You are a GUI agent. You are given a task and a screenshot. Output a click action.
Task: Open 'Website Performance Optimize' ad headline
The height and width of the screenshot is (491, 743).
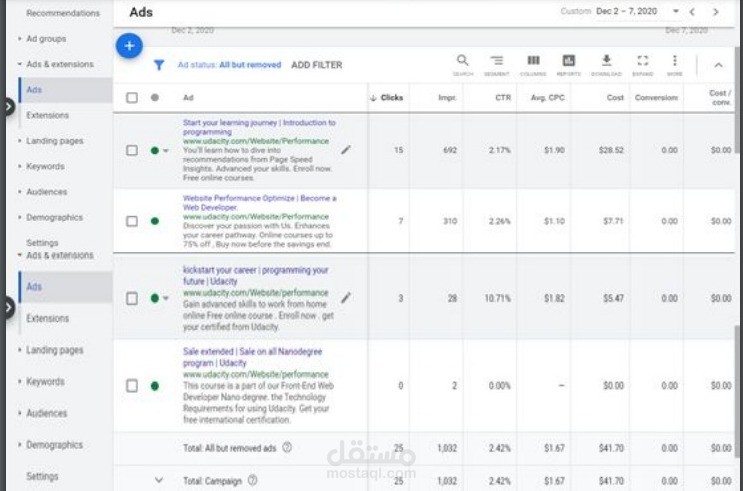click(260, 202)
